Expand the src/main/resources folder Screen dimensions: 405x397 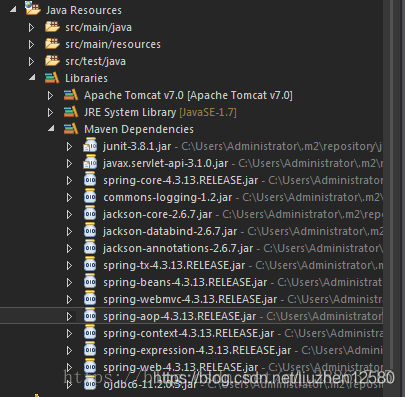coord(31,44)
